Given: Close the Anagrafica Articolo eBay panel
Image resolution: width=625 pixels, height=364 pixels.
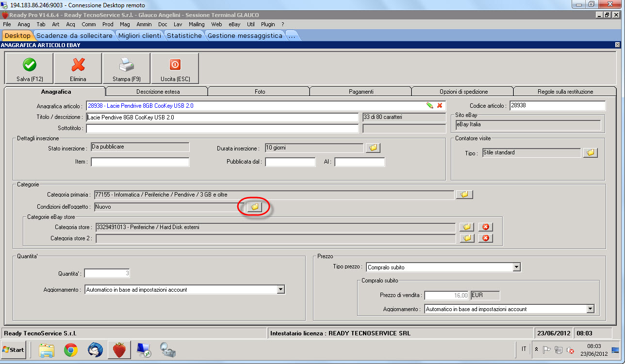Looking at the screenshot, I should click(617, 45).
